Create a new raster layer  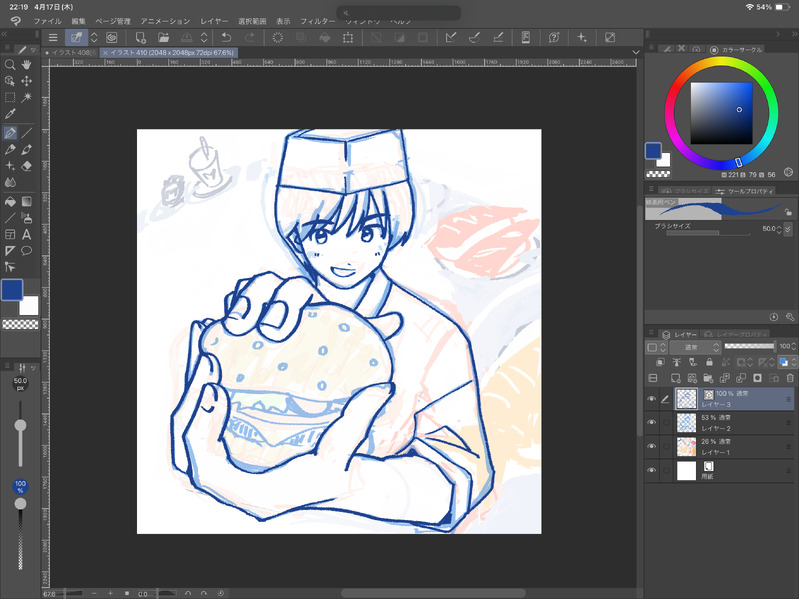[676, 378]
